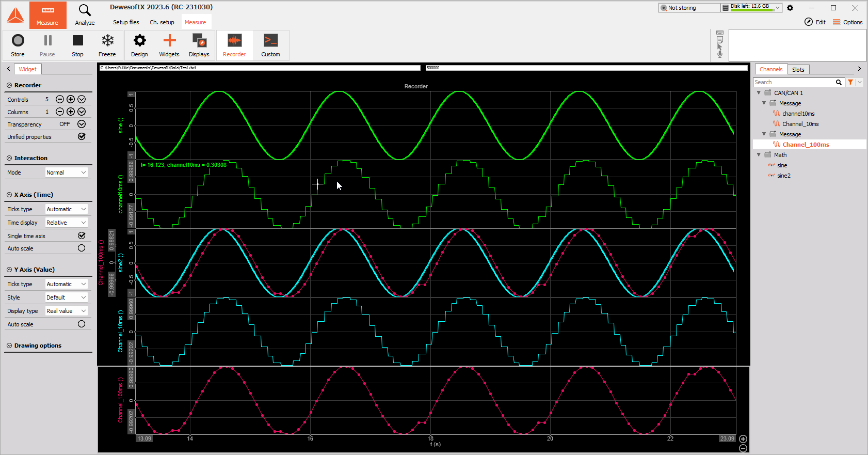Click the Dewesoft logo icon

(x=15, y=15)
